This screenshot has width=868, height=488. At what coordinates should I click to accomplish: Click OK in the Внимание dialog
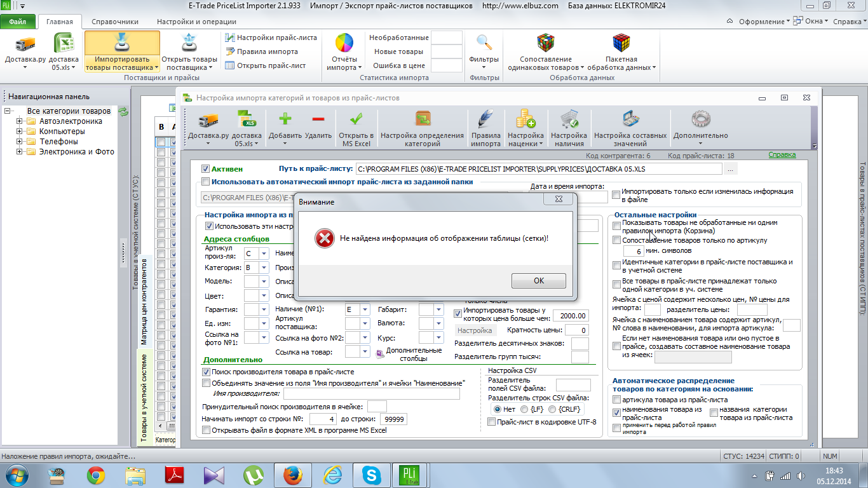coord(538,280)
